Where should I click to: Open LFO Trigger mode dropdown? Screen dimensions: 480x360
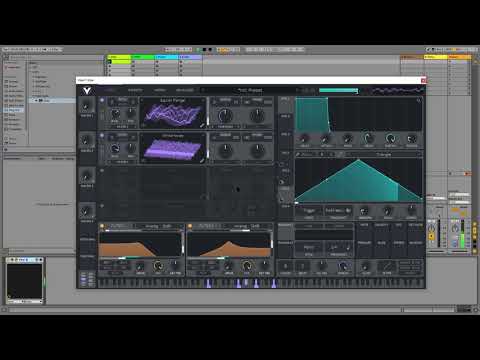point(309,211)
